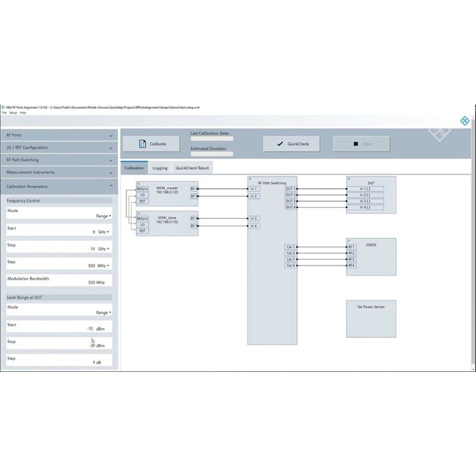
Task: Click the Rohde & Schwarz logo icon
Action: click(465, 121)
